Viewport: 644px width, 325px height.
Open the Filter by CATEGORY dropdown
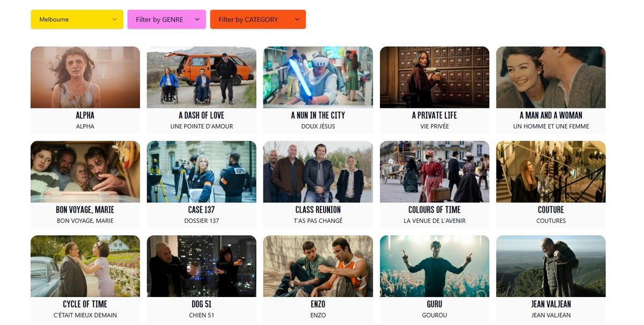258,19
